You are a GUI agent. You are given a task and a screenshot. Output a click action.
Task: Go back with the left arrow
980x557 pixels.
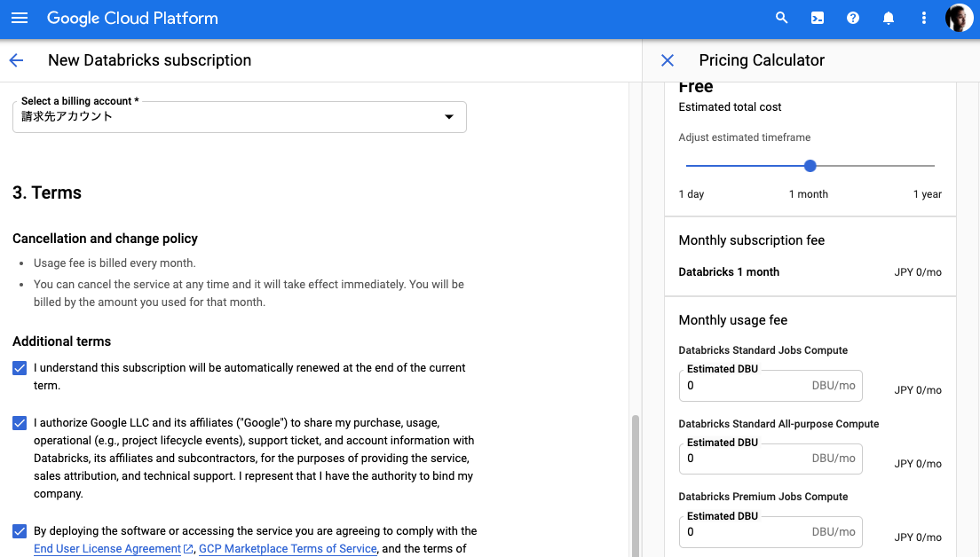[x=16, y=60]
